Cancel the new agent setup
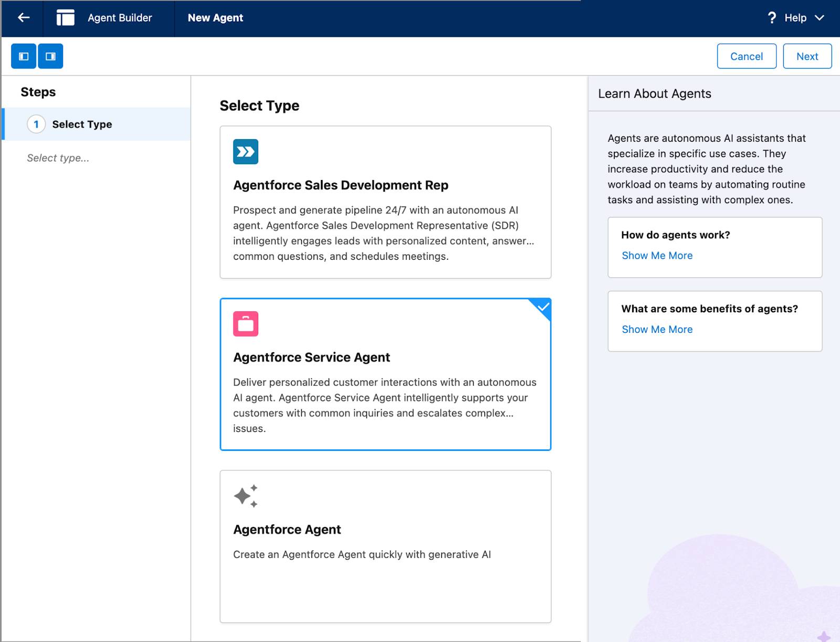This screenshot has width=840, height=642. tap(747, 56)
